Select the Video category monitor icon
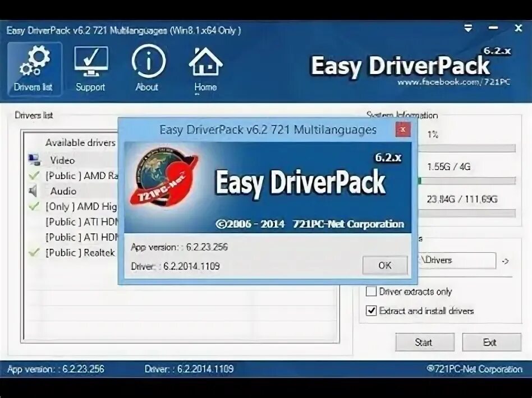532x398 pixels. (x=34, y=160)
